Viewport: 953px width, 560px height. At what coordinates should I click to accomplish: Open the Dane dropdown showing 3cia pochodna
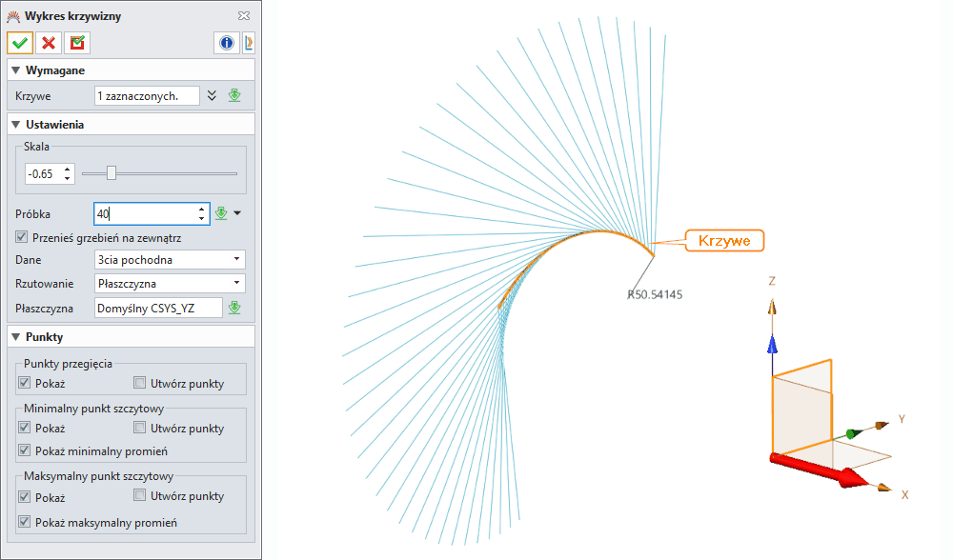[170, 259]
